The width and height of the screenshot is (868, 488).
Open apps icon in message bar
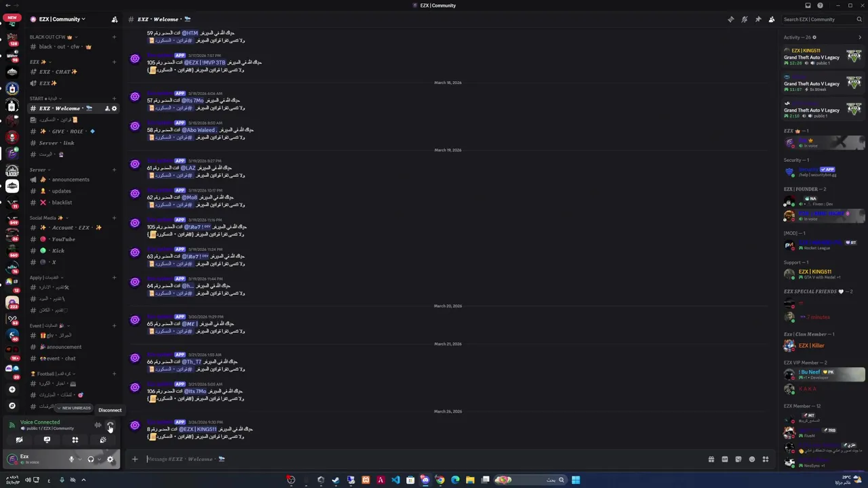[x=765, y=459]
